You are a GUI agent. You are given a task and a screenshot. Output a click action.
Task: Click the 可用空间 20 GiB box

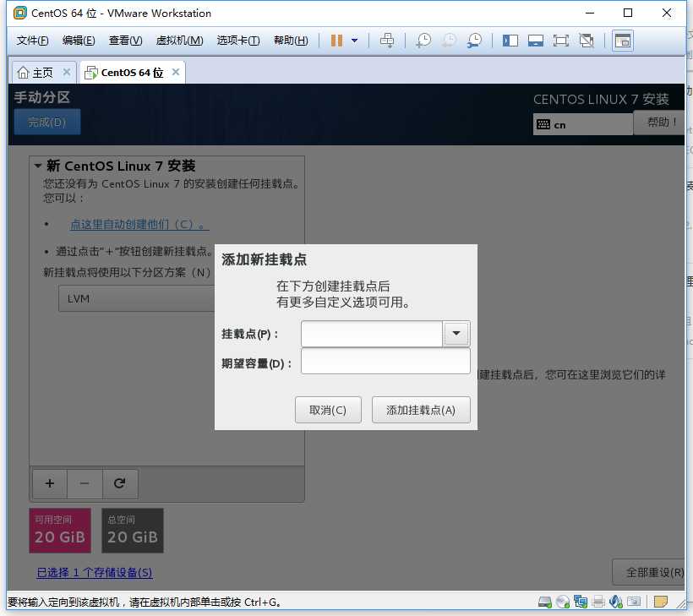click(x=60, y=531)
